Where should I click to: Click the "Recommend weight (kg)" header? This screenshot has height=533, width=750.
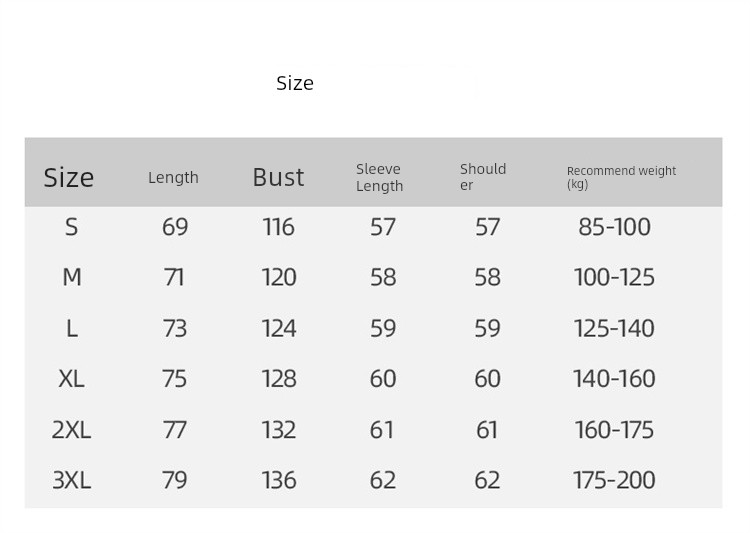[621, 177]
